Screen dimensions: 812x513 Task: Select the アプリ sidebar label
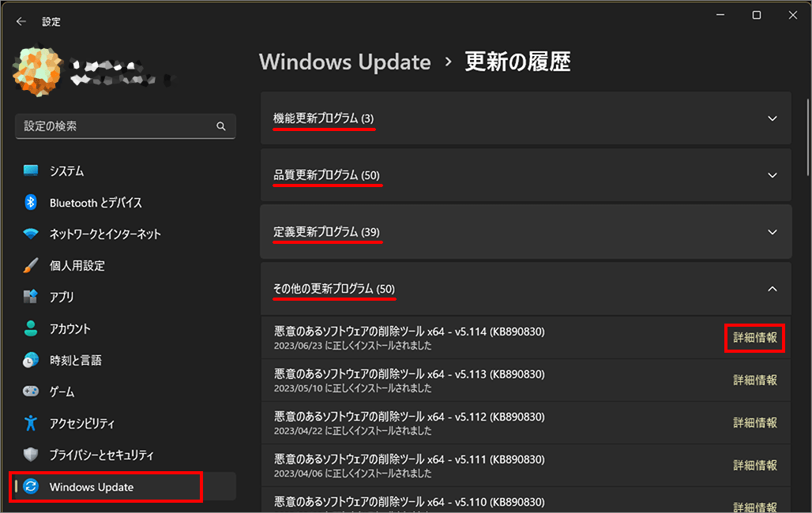[x=62, y=297]
